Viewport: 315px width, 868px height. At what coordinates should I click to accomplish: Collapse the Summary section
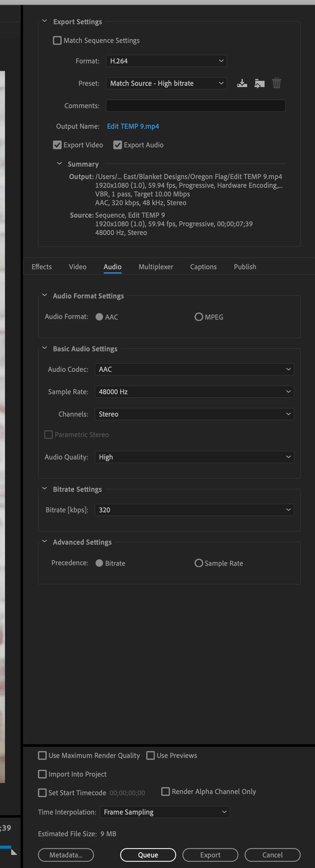coord(59,164)
